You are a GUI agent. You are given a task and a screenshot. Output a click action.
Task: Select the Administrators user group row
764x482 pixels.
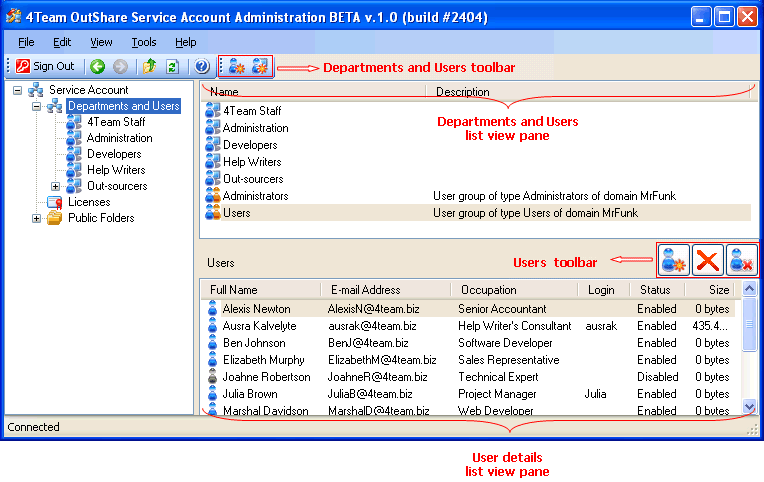[x=477, y=196]
